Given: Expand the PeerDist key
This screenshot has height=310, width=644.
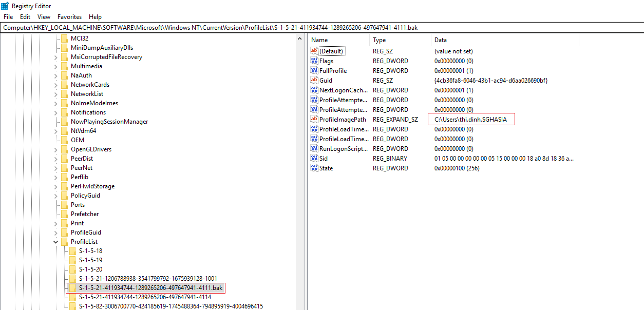Looking at the screenshot, I should [x=55, y=159].
